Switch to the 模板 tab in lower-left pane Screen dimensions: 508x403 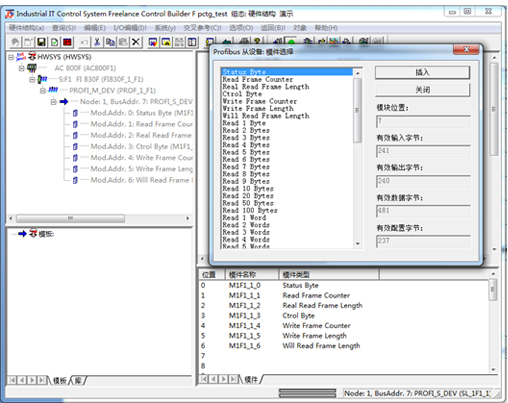[x=60, y=380]
